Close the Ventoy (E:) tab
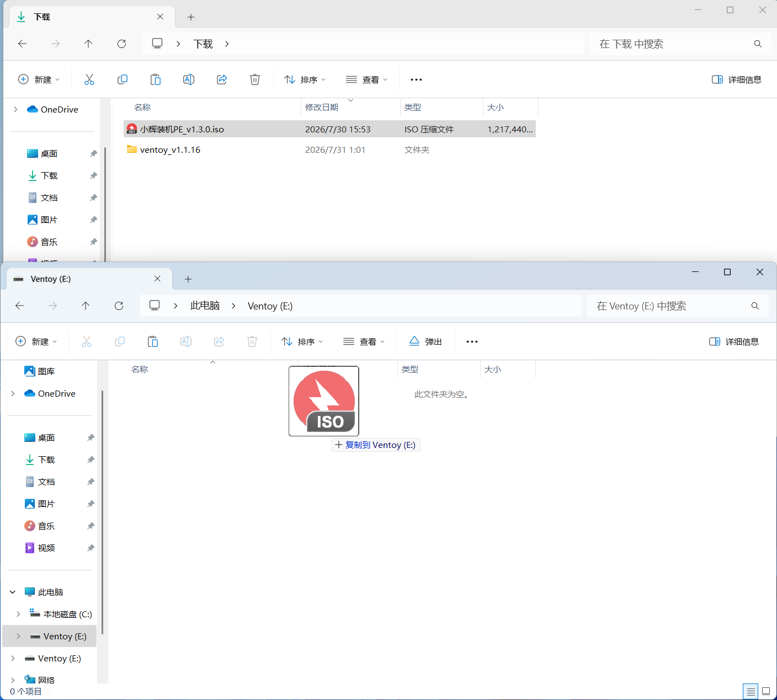The width and height of the screenshot is (777, 700). pos(157,279)
